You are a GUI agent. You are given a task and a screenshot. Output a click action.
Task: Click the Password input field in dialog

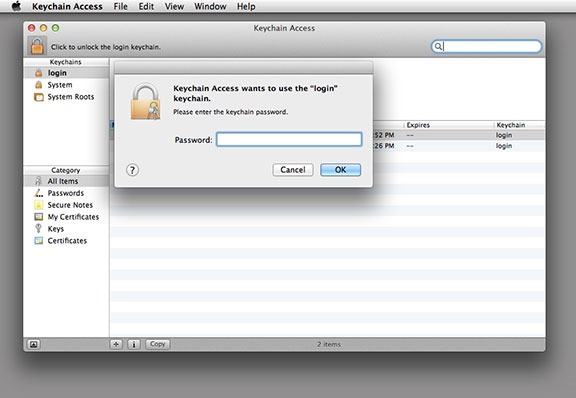coord(289,140)
